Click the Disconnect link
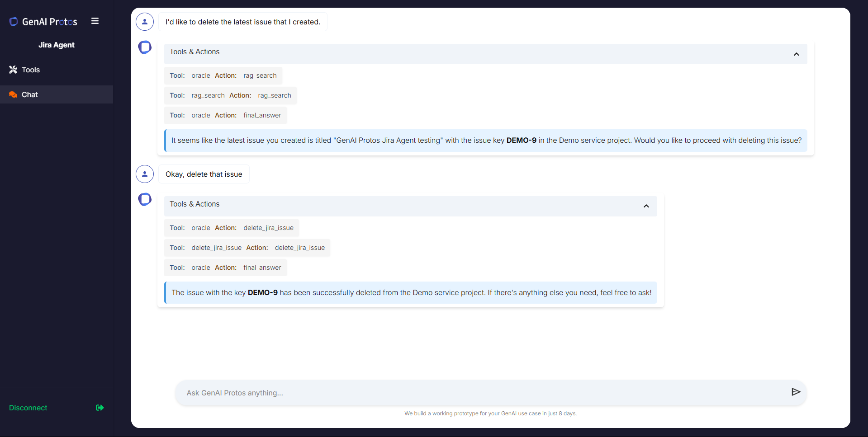The height and width of the screenshot is (437, 868). [28, 408]
